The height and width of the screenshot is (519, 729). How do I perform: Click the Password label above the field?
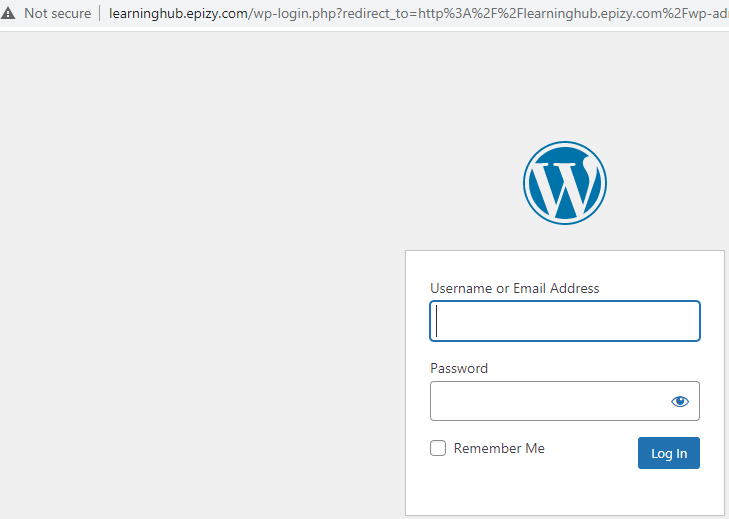(459, 368)
